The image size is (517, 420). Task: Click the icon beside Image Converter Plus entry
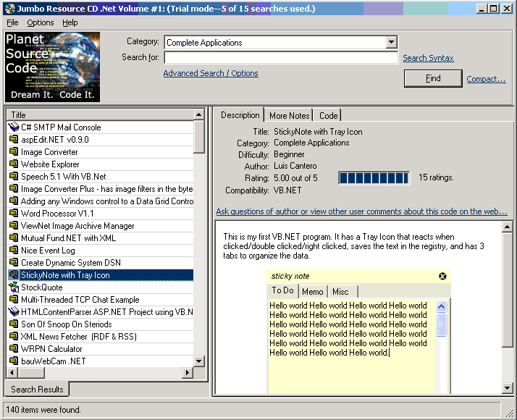pos(14,188)
